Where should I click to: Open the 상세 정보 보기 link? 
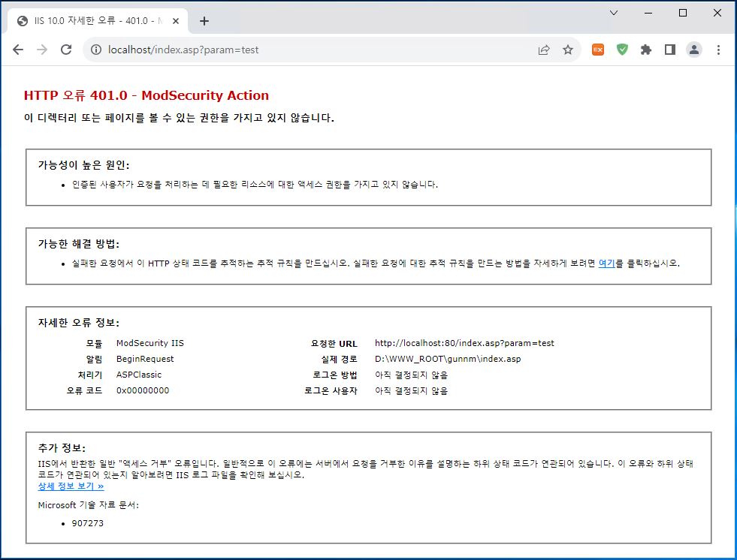71,486
